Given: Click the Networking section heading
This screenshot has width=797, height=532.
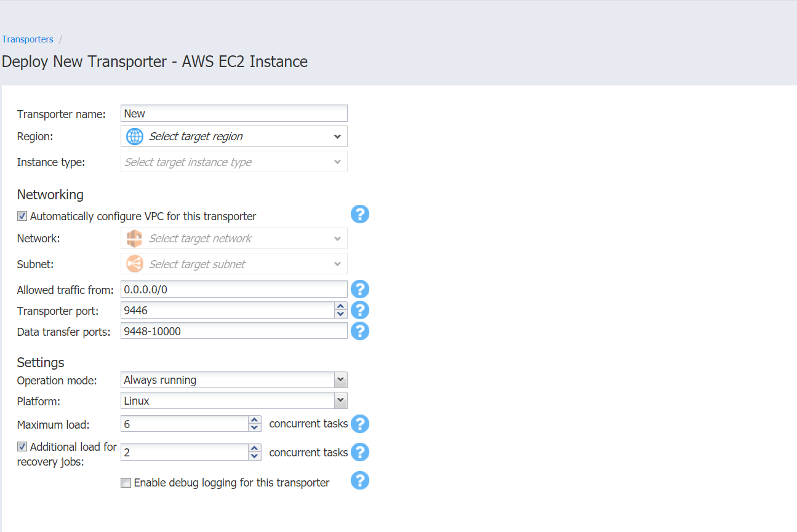Looking at the screenshot, I should click(x=50, y=194).
